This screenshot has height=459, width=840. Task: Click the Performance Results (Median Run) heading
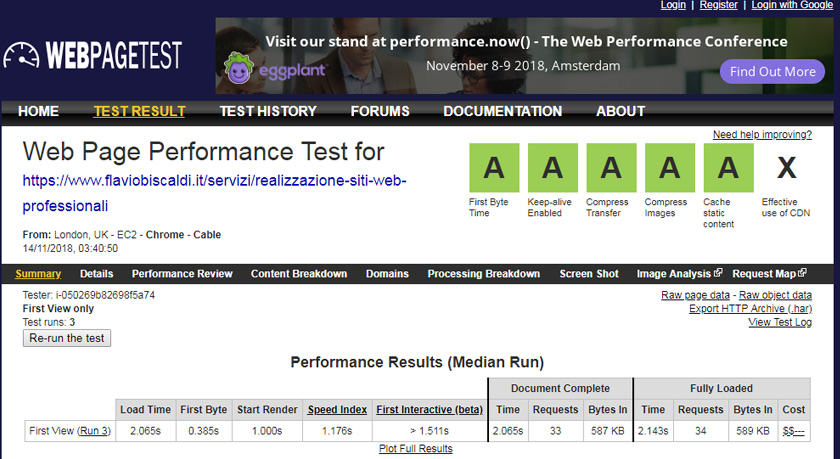(417, 363)
